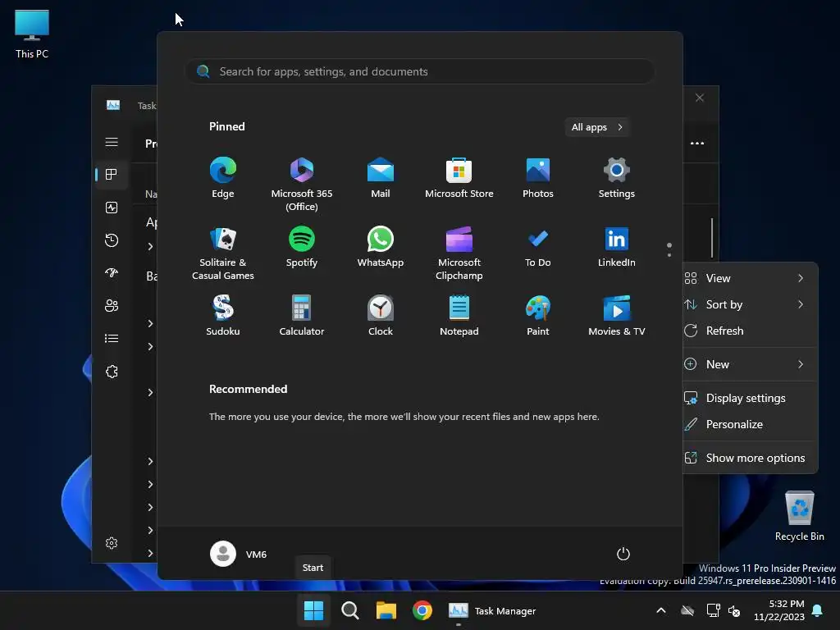The image size is (840, 630).
Task: Open LinkedIn pinned app
Action: coord(617,248)
